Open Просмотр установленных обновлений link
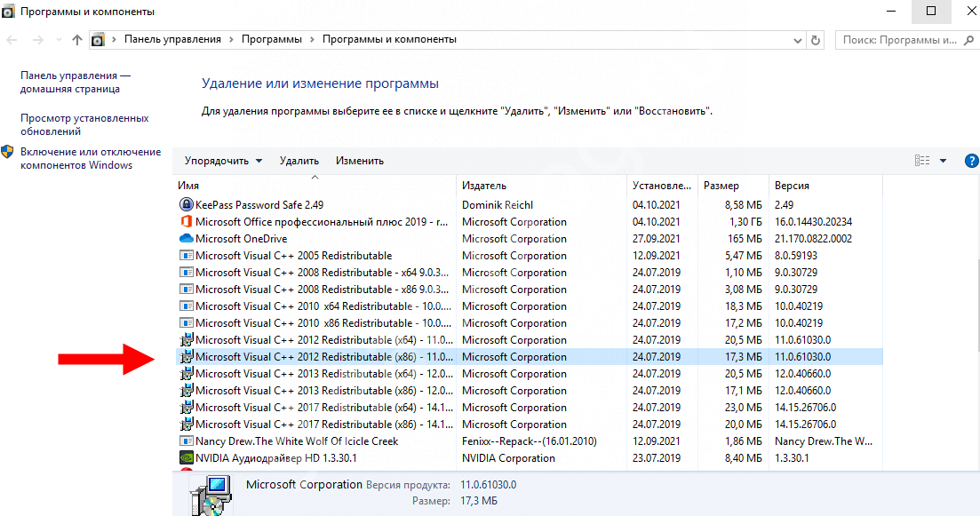Screen dimensions: 980x516 point(84,124)
